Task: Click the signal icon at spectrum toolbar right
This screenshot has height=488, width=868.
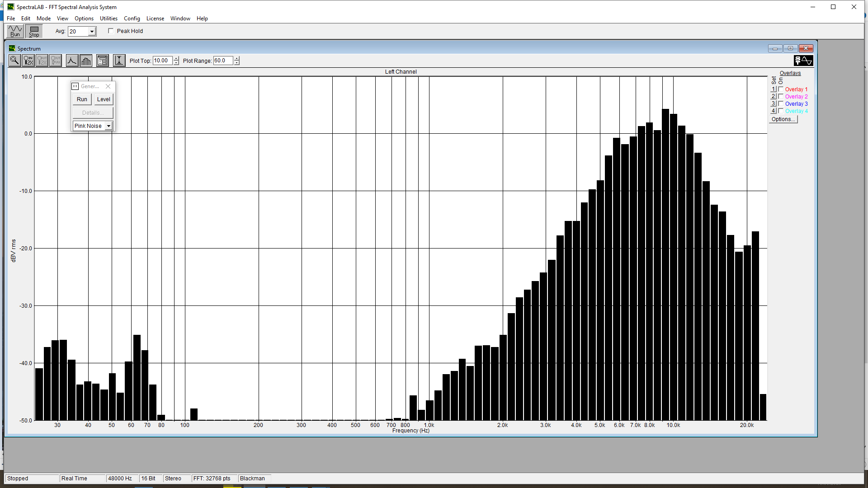Action: click(x=803, y=61)
